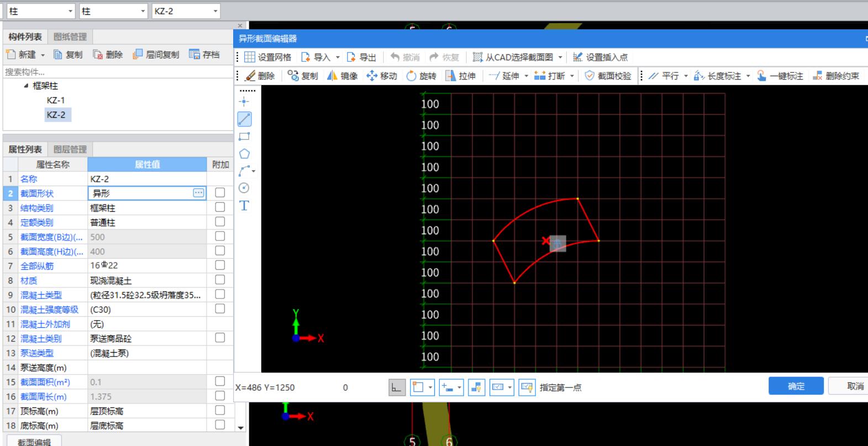Viewport: 868px width, 446px height.
Task: Toggle checkbox for 全部纵筋 row
Action: click(x=220, y=265)
